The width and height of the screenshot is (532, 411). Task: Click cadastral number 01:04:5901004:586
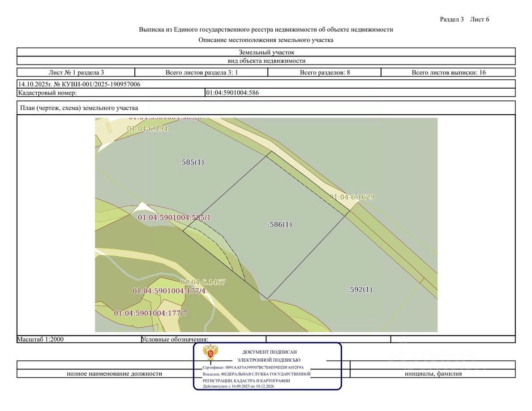pos(232,93)
